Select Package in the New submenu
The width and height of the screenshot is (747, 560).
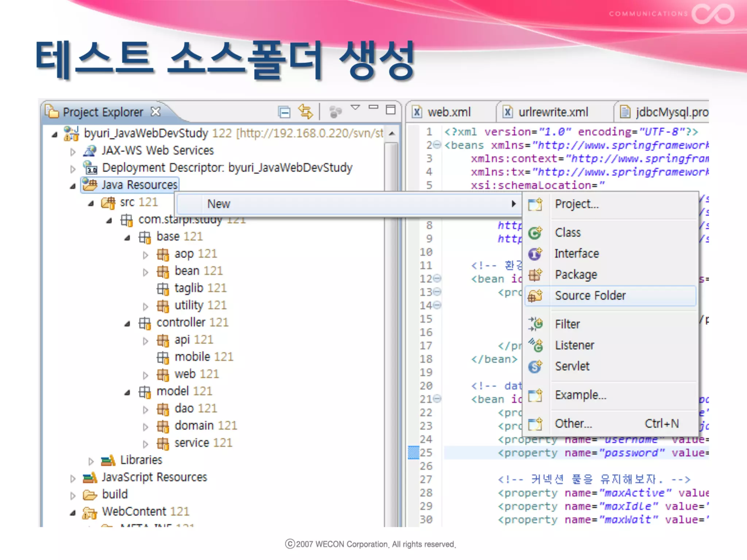(576, 275)
